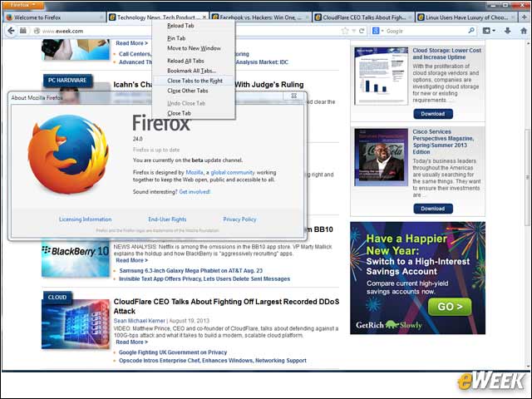Click Read More under the BlackBerry article
This screenshot has height=399, width=532.
tap(131, 260)
